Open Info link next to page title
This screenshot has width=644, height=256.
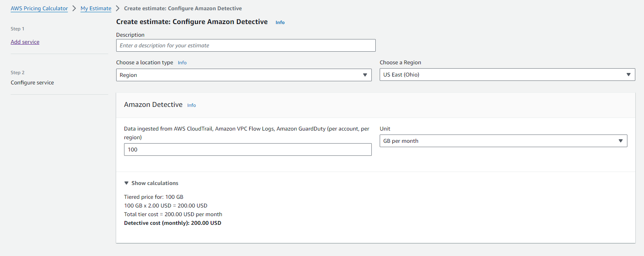tap(280, 22)
